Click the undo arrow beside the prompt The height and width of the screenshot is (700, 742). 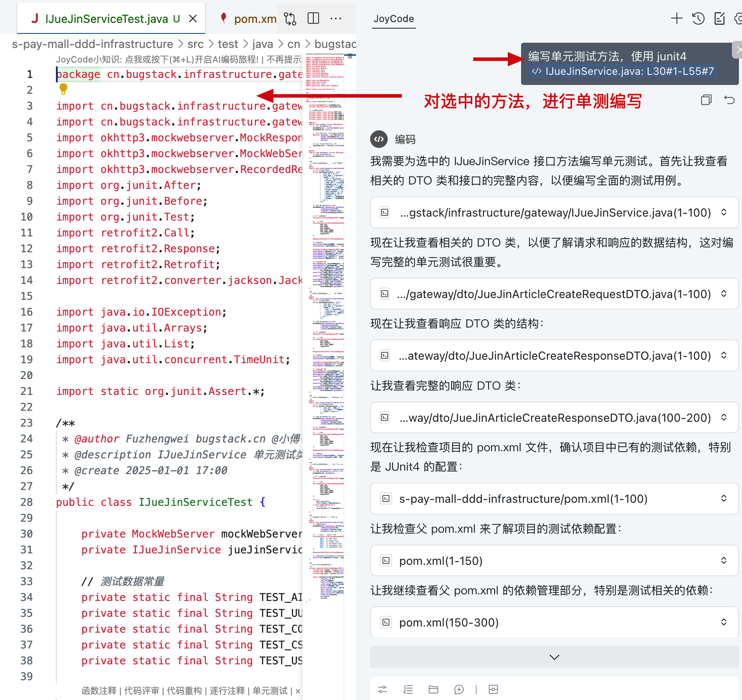[729, 100]
